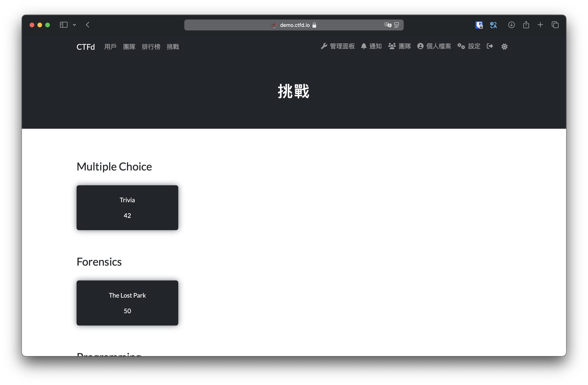The width and height of the screenshot is (588, 385).
Task: Log out using the exit icon
Action: click(x=490, y=46)
